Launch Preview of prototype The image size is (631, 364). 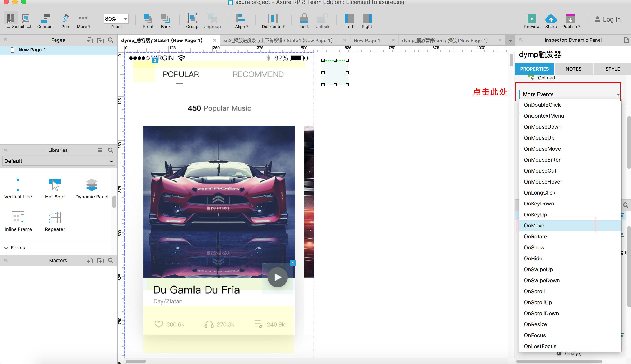(x=532, y=21)
